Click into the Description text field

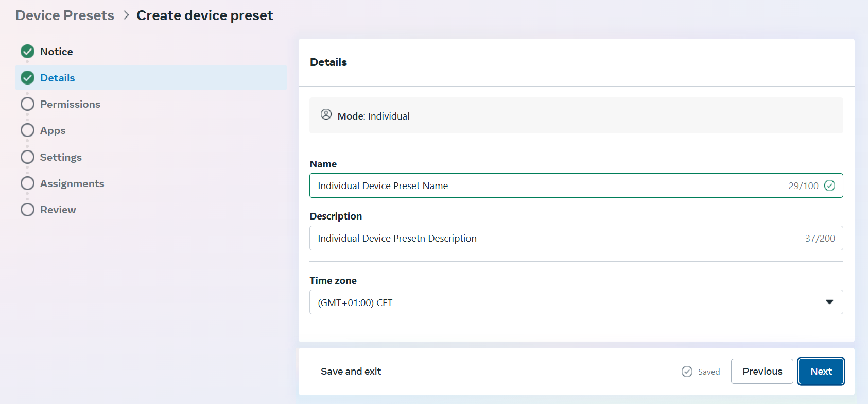(556, 238)
